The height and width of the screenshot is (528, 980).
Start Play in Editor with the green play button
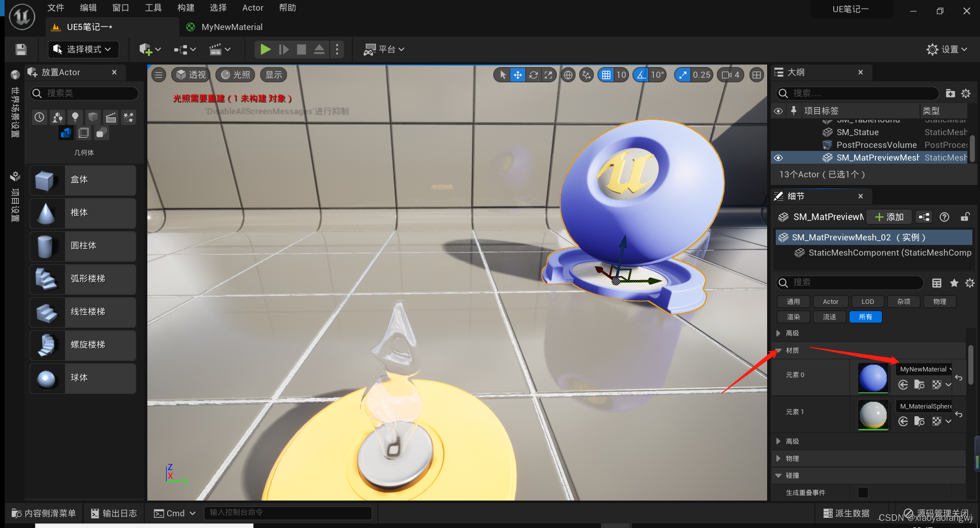click(x=265, y=49)
